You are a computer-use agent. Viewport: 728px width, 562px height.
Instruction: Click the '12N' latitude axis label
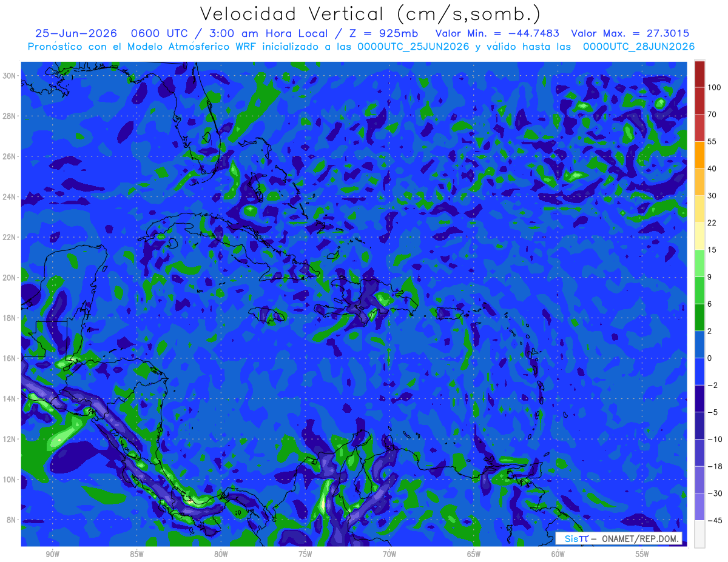(10, 439)
